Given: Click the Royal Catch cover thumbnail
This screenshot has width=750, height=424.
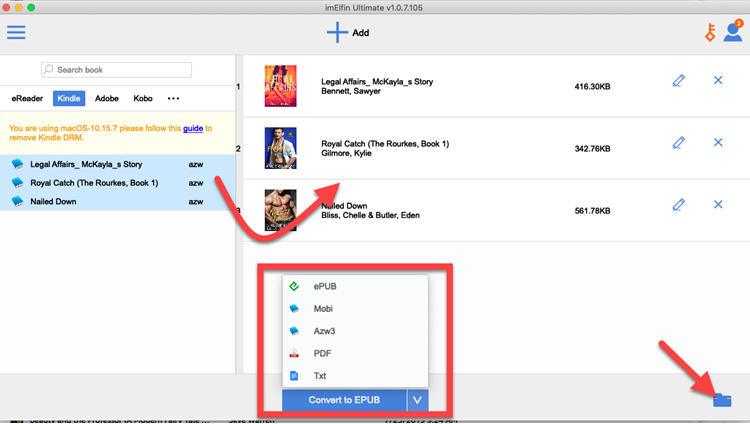Looking at the screenshot, I should (281, 148).
